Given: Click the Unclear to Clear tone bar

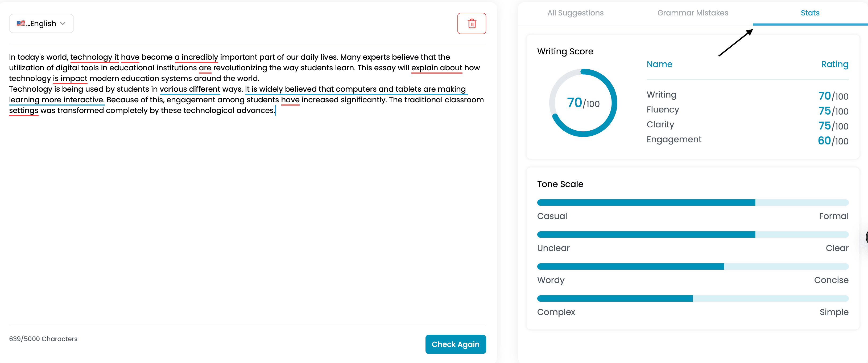Looking at the screenshot, I should pos(693,235).
